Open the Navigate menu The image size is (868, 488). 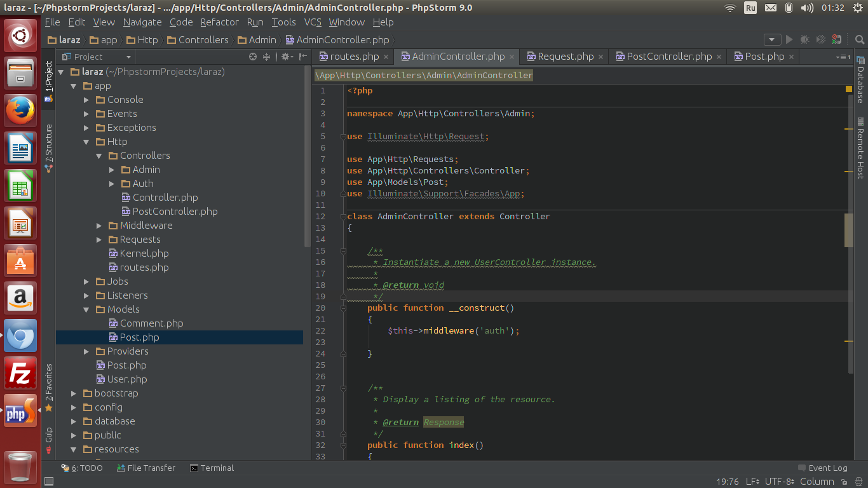[x=142, y=22]
